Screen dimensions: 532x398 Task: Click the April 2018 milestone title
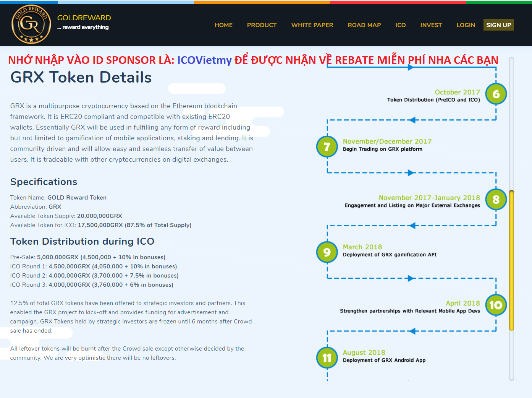[x=462, y=303]
